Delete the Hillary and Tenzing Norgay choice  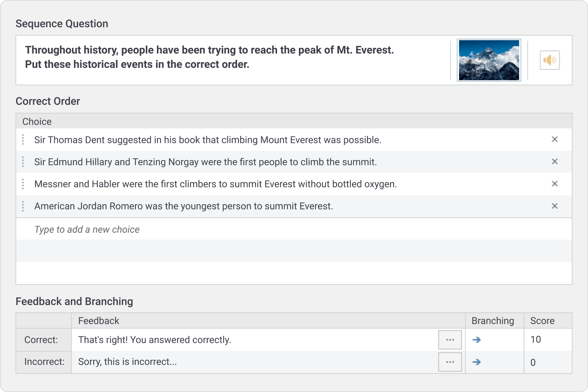pyautogui.click(x=555, y=161)
